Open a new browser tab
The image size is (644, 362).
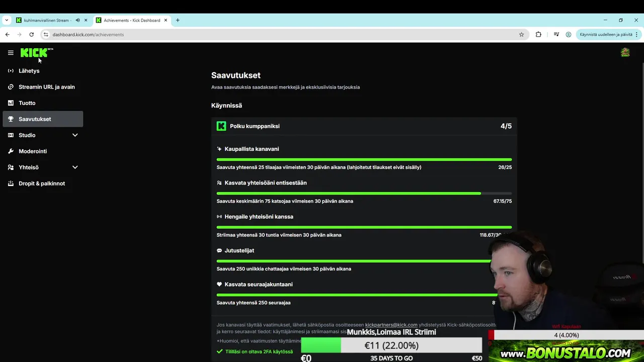point(178,21)
